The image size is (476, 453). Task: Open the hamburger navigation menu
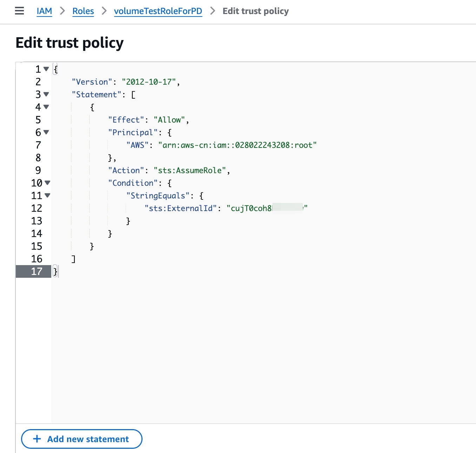(19, 11)
